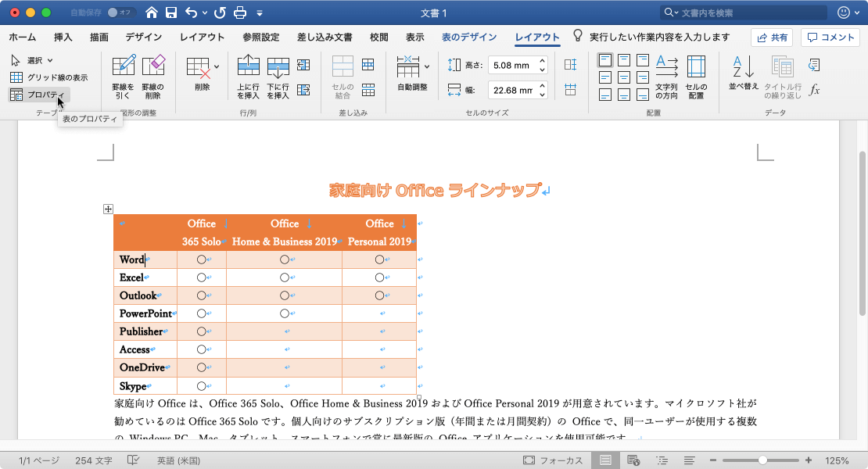Image resolution: width=868 pixels, height=469 pixels.
Task: Insert column to the left icon
Action: point(303,65)
